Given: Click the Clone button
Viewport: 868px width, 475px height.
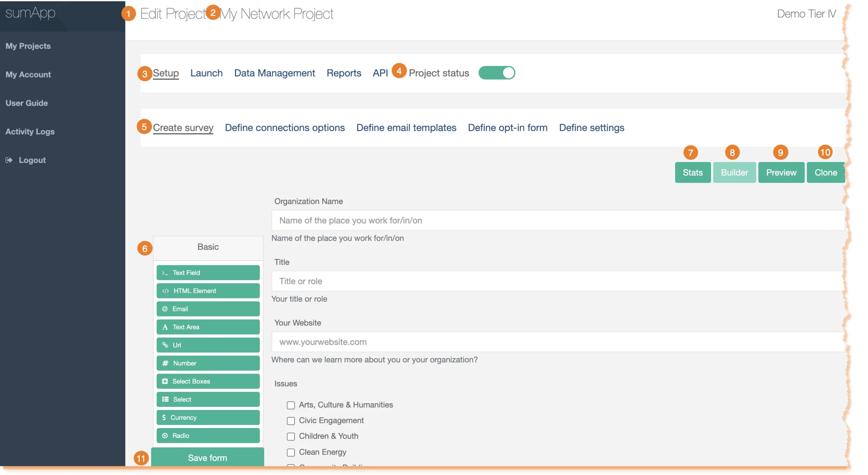Looking at the screenshot, I should click(826, 173).
